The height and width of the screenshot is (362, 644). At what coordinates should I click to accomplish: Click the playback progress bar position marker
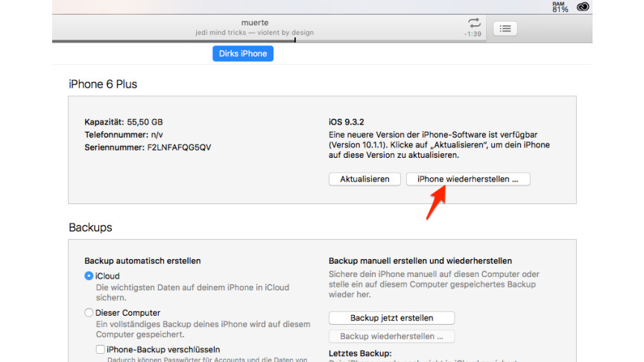point(295,40)
